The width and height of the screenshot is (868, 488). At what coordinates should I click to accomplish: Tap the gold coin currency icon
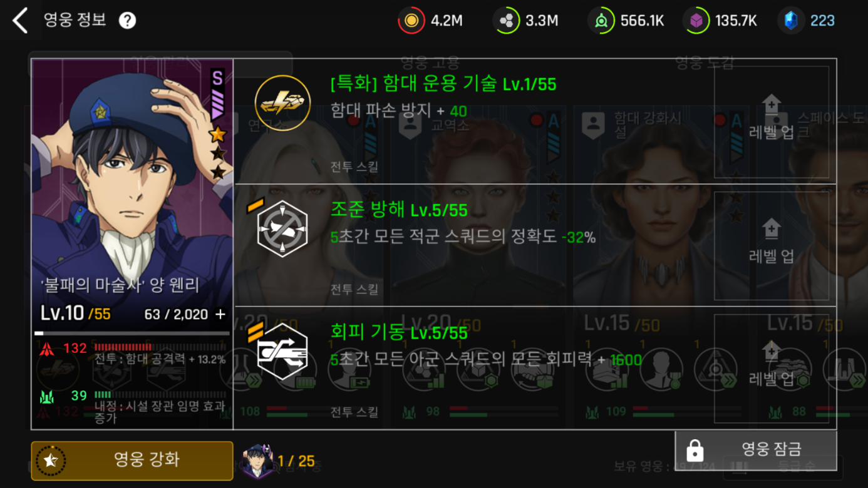click(411, 21)
